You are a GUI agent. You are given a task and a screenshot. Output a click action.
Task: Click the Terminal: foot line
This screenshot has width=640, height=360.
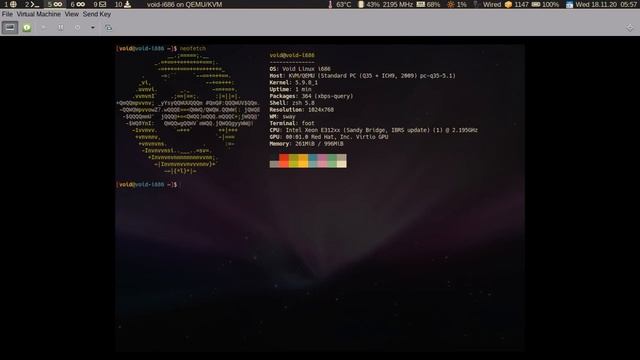[292, 123]
